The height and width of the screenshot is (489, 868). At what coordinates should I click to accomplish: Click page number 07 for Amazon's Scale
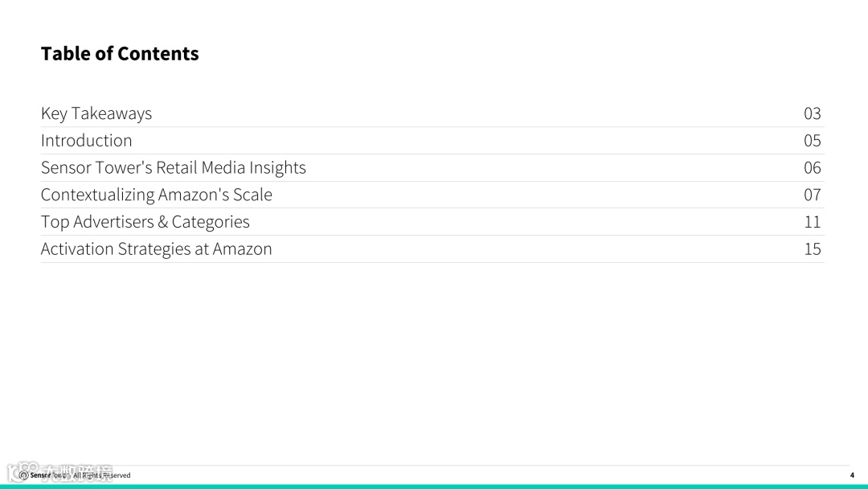(812, 195)
